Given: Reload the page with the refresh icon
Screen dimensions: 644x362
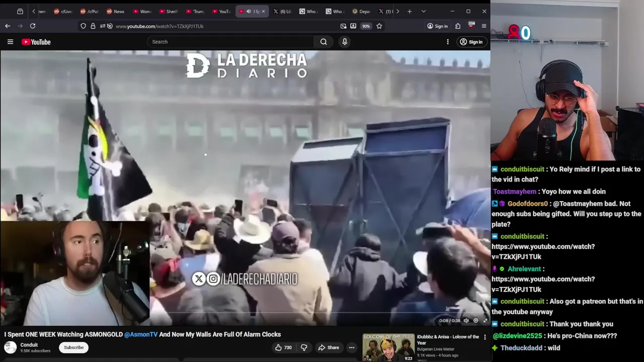Looking at the screenshot, I should [x=33, y=26].
